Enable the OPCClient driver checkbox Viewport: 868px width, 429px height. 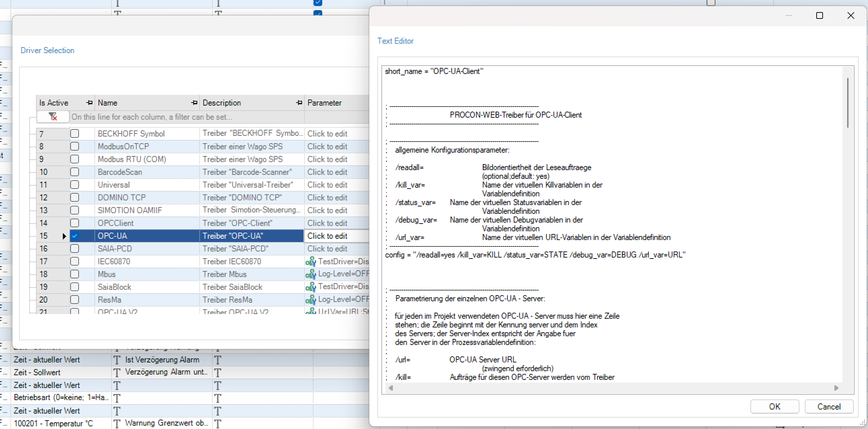75,224
